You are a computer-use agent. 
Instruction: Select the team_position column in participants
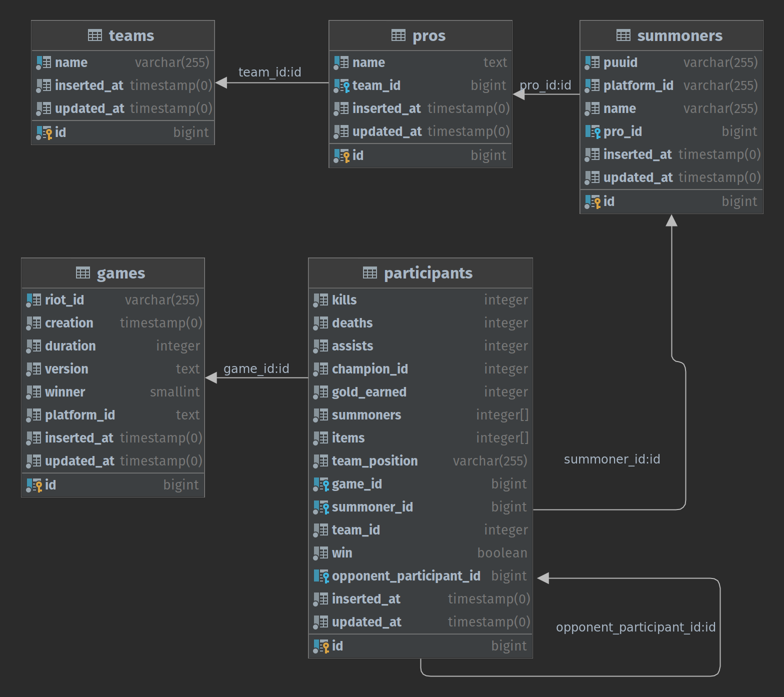coord(374,461)
